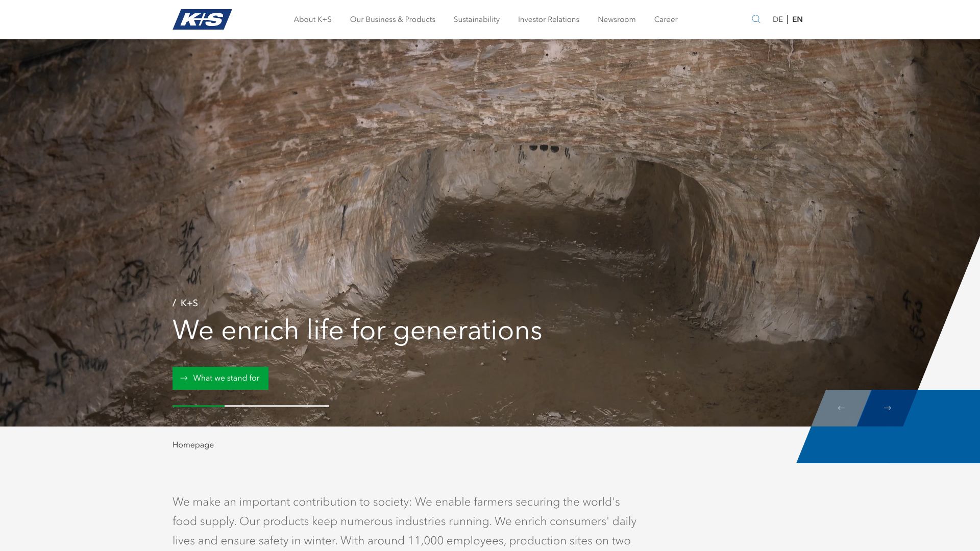This screenshot has height=551, width=980.
Task: Select the third slide progress segment
Action: pos(303,406)
